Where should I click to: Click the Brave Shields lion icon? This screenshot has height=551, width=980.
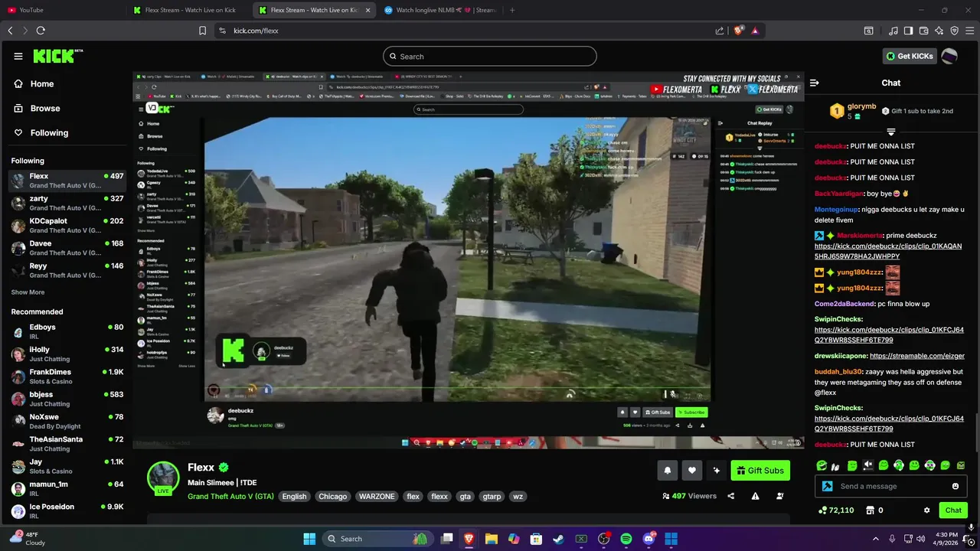tap(739, 31)
